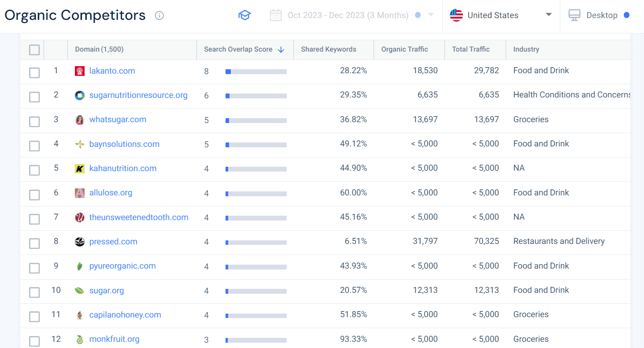Open the pressed.com link

click(113, 242)
